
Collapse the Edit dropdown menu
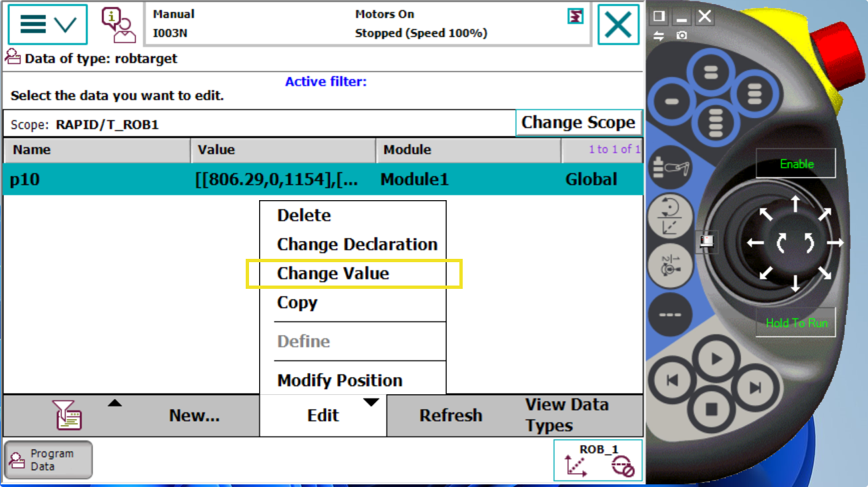[323, 415]
